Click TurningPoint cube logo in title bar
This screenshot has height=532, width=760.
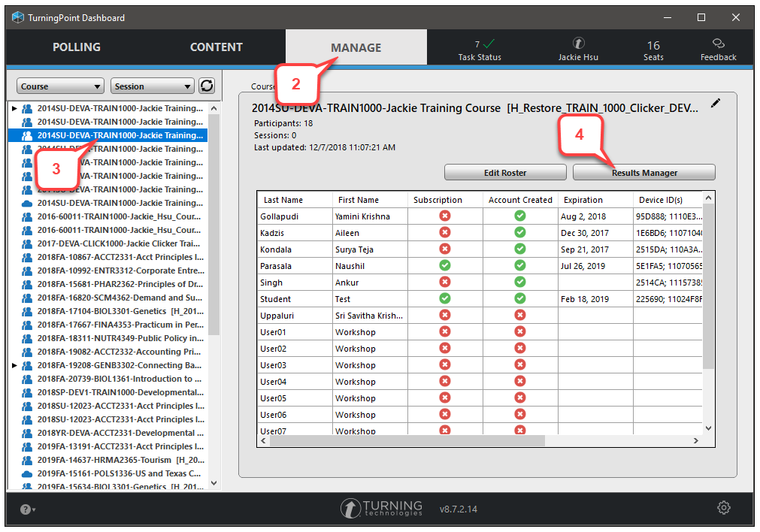(x=18, y=17)
